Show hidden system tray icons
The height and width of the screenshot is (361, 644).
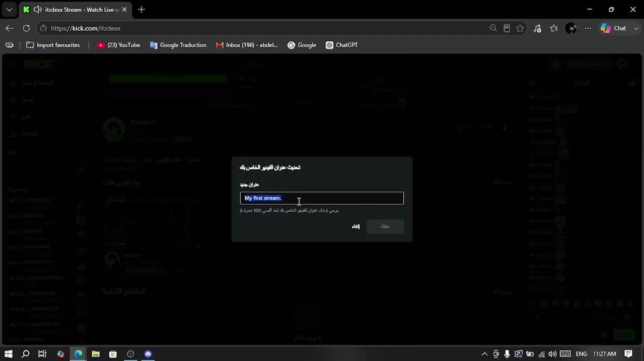(x=485, y=354)
